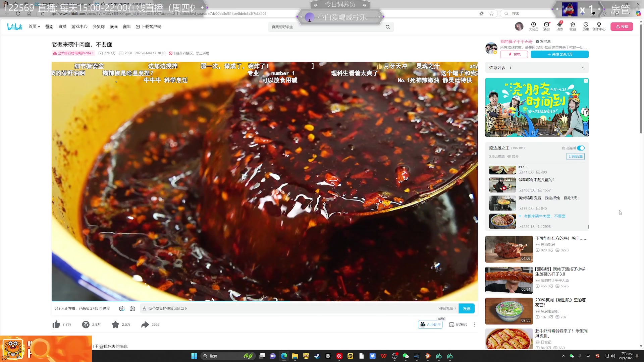This screenshot has height=362, width=644.
Task: Open Steam from the taskbar
Action: point(317,356)
